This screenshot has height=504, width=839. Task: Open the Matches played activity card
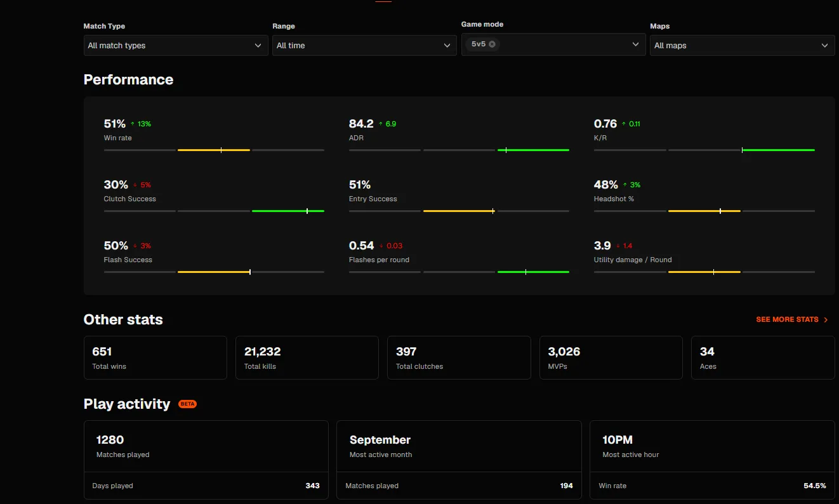[206, 460]
